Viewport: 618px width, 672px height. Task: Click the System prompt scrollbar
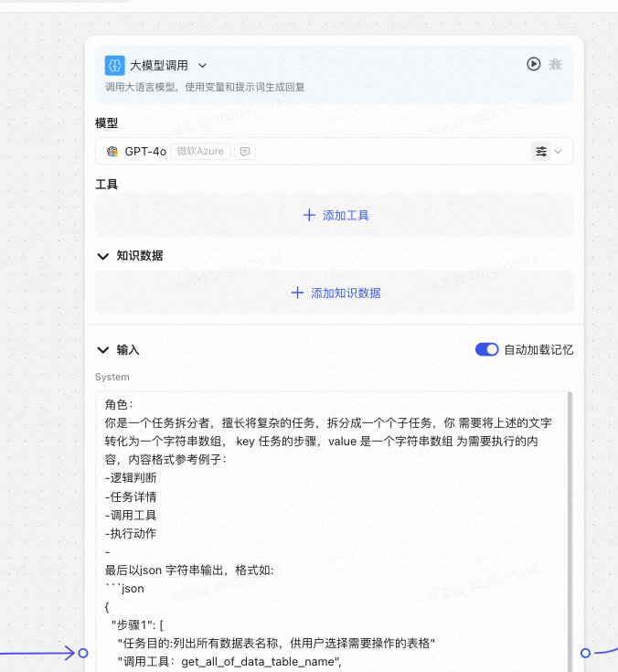(x=570, y=531)
